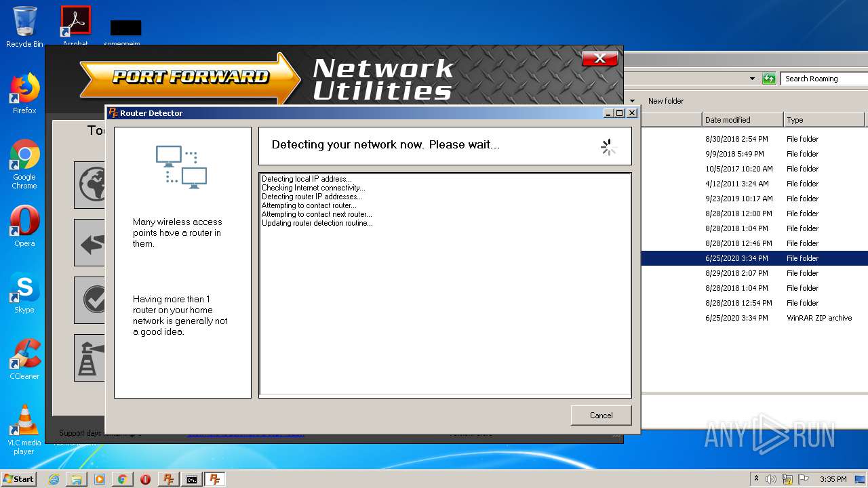Click the network computers icon in Router Detector

pos(181,167)
